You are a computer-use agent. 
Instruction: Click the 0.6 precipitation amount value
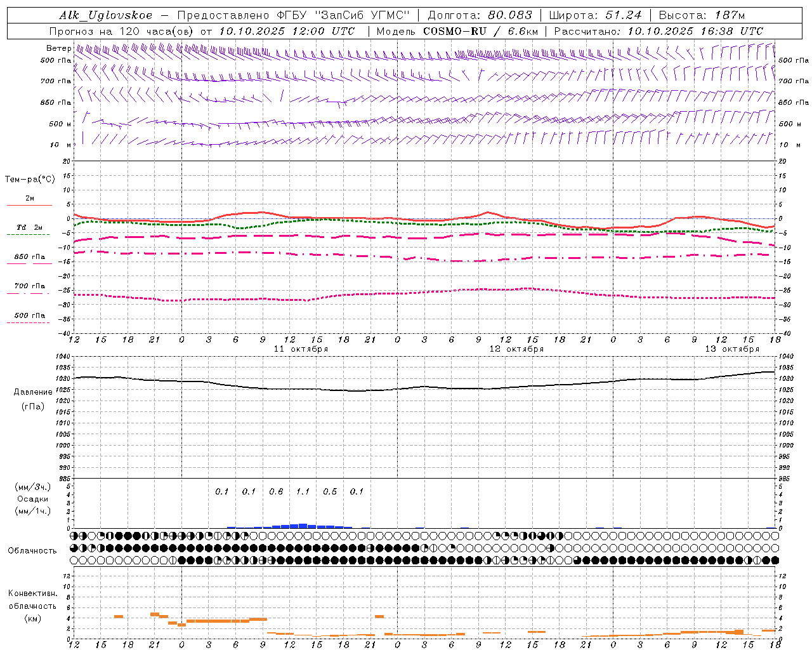coord(276,491)
